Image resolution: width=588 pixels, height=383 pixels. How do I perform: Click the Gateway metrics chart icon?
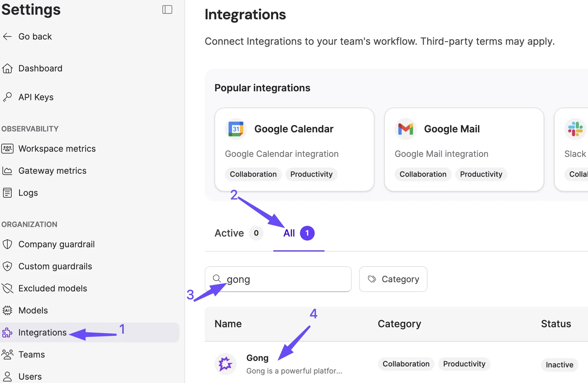coord(7,171)
